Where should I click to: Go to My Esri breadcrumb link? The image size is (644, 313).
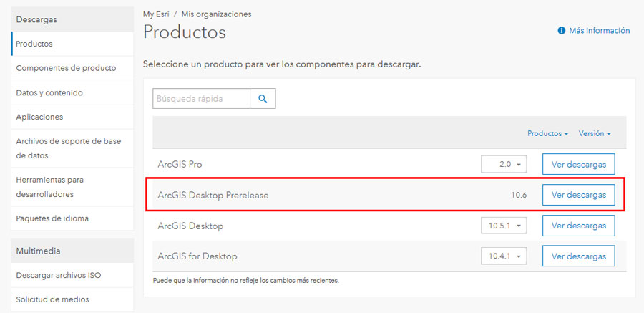[156, 14]
